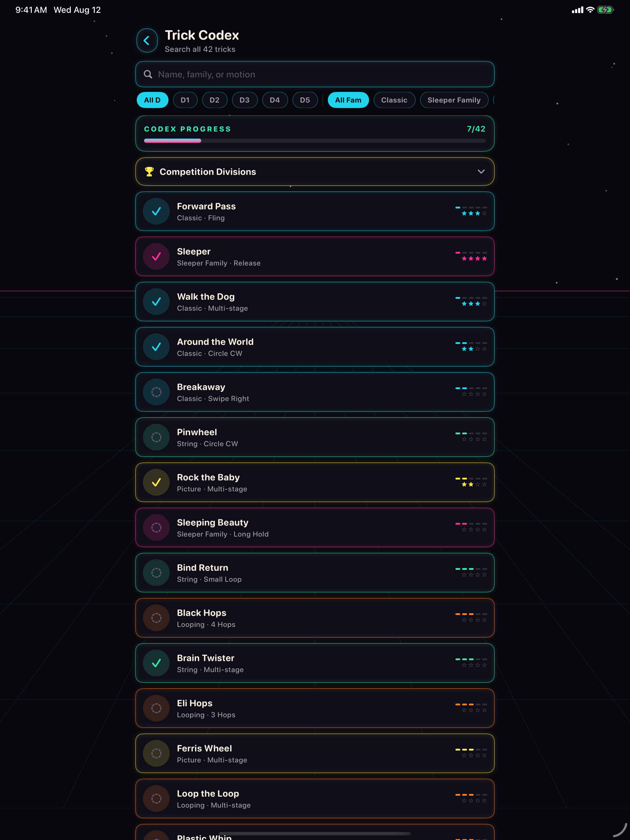
Task: Focus the Name, family, or motion search field
Action: (315, 74)
